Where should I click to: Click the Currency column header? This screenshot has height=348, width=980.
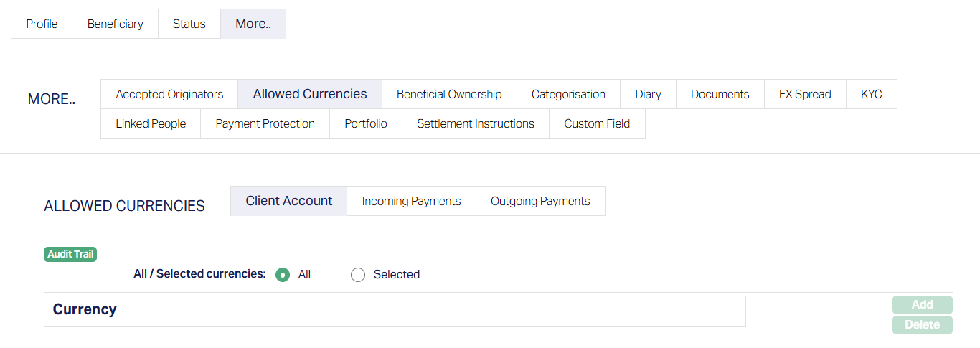click(x=85, y=310)
